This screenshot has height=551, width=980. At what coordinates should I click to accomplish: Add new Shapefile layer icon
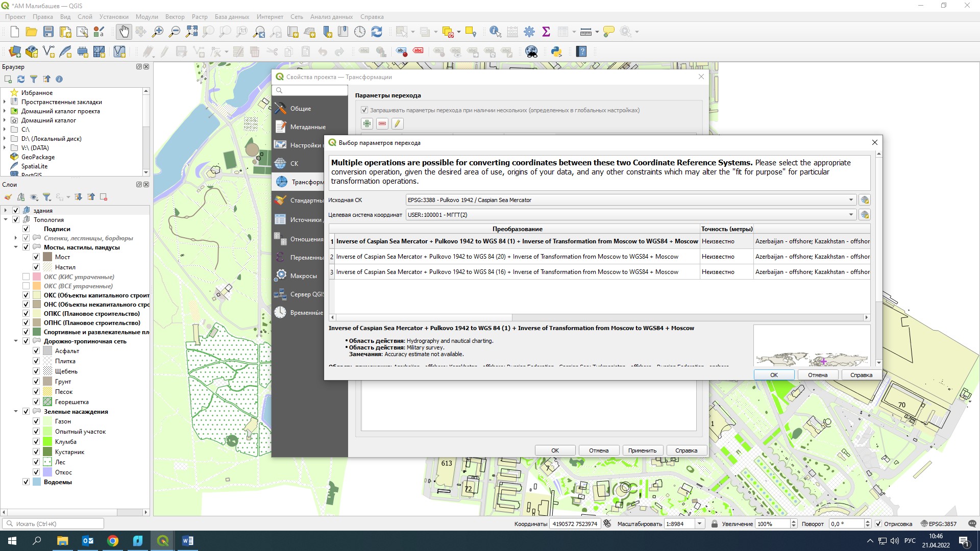click(x=48, y=52)
